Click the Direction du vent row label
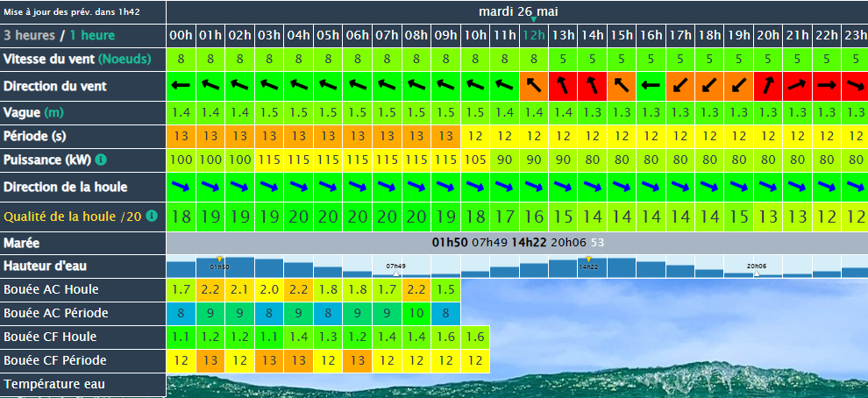 55,87
